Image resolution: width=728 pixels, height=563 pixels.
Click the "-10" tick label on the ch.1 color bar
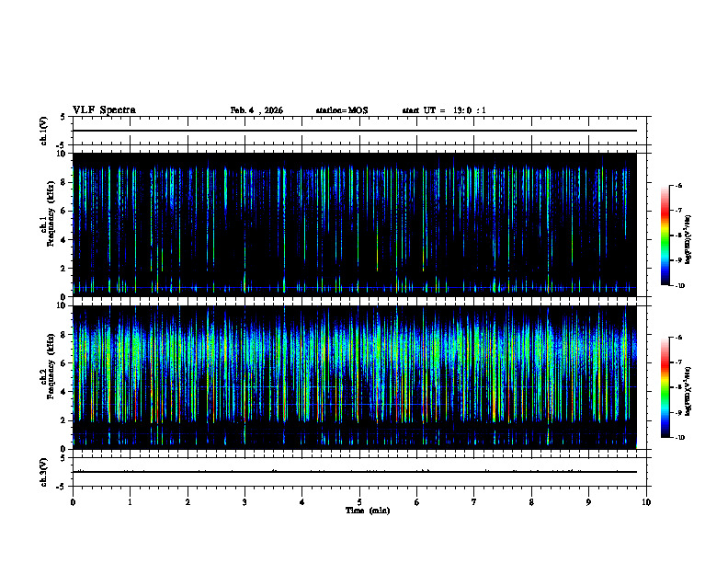(x=679, y=285)
